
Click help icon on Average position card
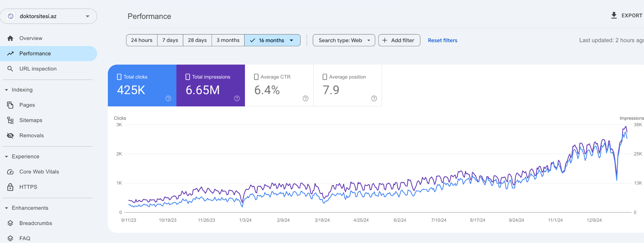coord(374,99)
